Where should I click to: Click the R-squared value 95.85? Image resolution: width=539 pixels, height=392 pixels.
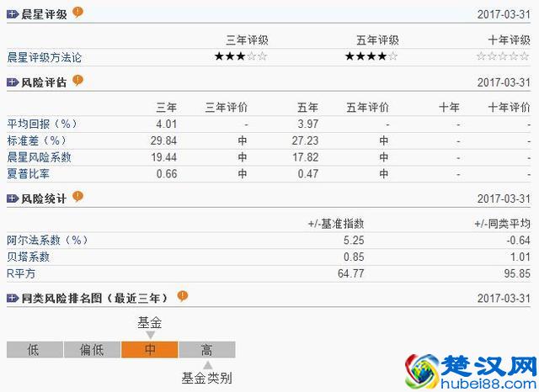pos(517,273)
